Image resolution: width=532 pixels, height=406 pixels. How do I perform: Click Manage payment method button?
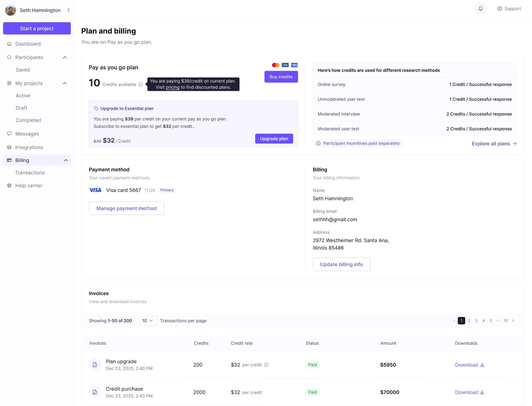(x=126, y=208)
